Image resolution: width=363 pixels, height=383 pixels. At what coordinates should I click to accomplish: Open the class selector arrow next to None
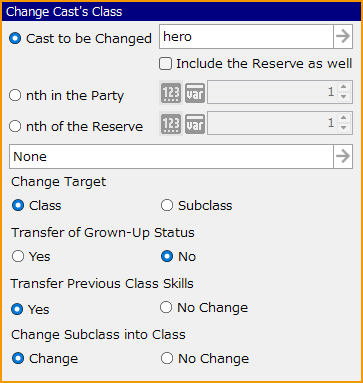pyautogui.click(x=343, y=156)
